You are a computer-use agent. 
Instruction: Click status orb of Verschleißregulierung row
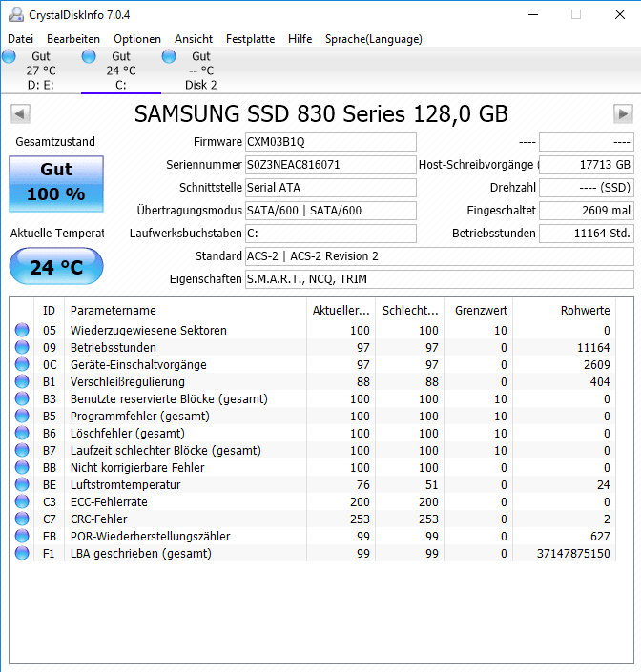[22, 381]
